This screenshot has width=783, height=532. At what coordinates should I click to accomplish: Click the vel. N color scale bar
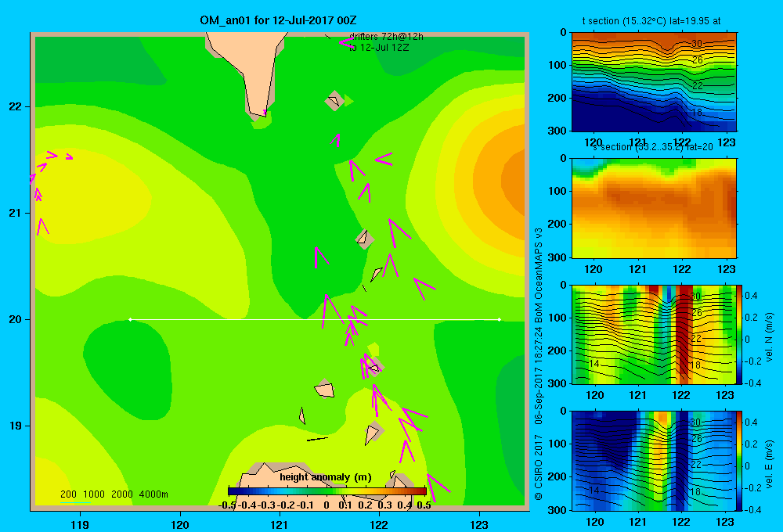click(740, 334)
